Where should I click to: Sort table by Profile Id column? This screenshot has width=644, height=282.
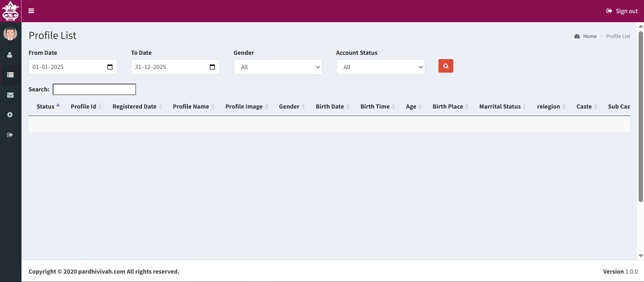click(84, 107)
